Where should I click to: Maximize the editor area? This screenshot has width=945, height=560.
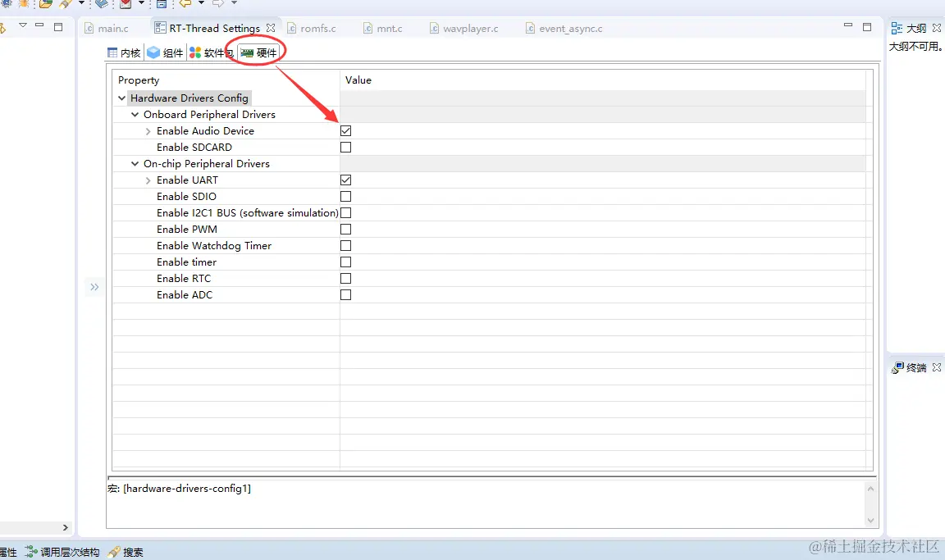click(867, 26)
